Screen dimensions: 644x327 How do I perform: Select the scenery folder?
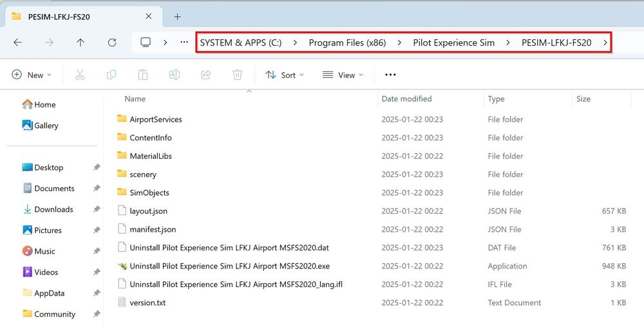point(143,174)
